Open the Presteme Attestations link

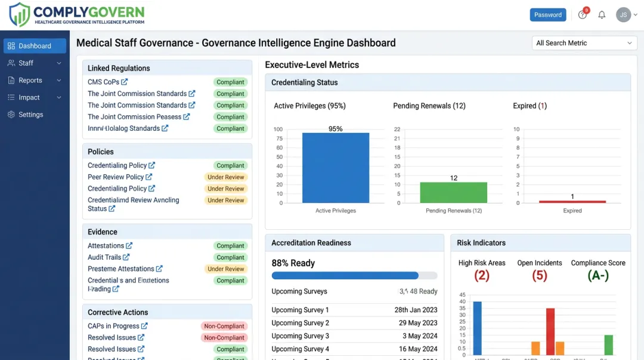[120, 269]
